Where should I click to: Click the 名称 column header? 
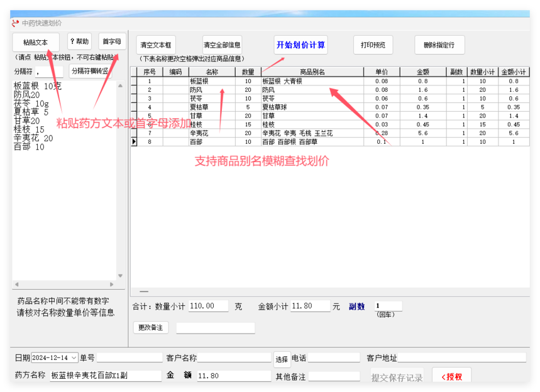pos(212,72)
